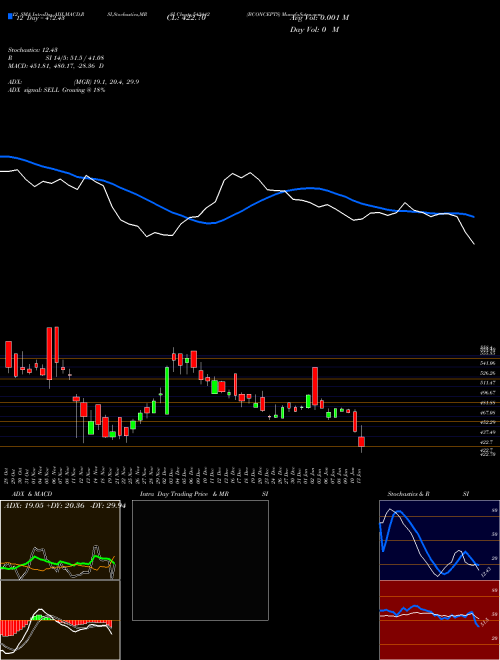This screenshot has height=660, width=500.
Task: Click the 541.96 price axis label
Action: coord(489,362)
